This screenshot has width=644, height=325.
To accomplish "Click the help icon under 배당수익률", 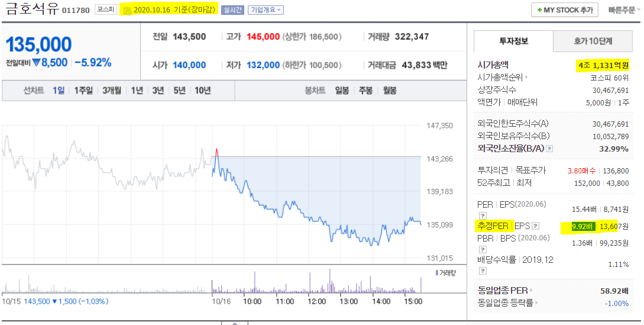I will point(483,271).
